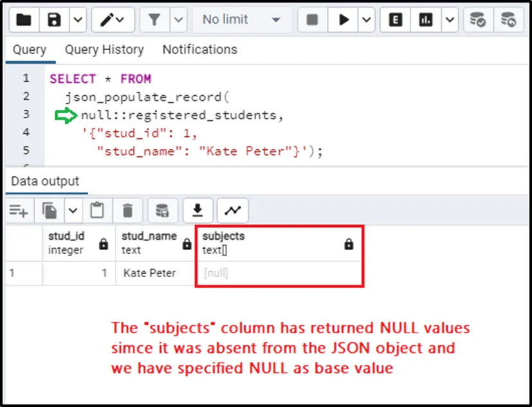Download results with the save data icon
This screenshot has height=407, width=532.
pyautogui.click(x=198, y=210)
